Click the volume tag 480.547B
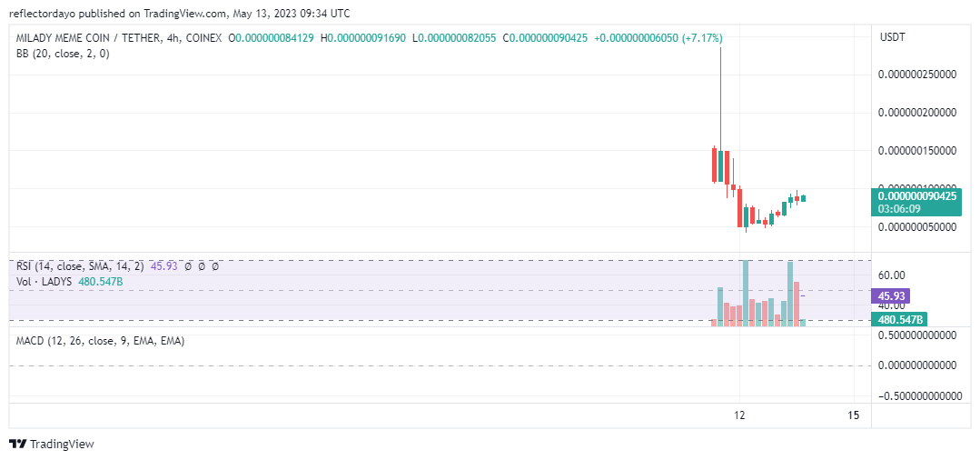 click(899, 320)
